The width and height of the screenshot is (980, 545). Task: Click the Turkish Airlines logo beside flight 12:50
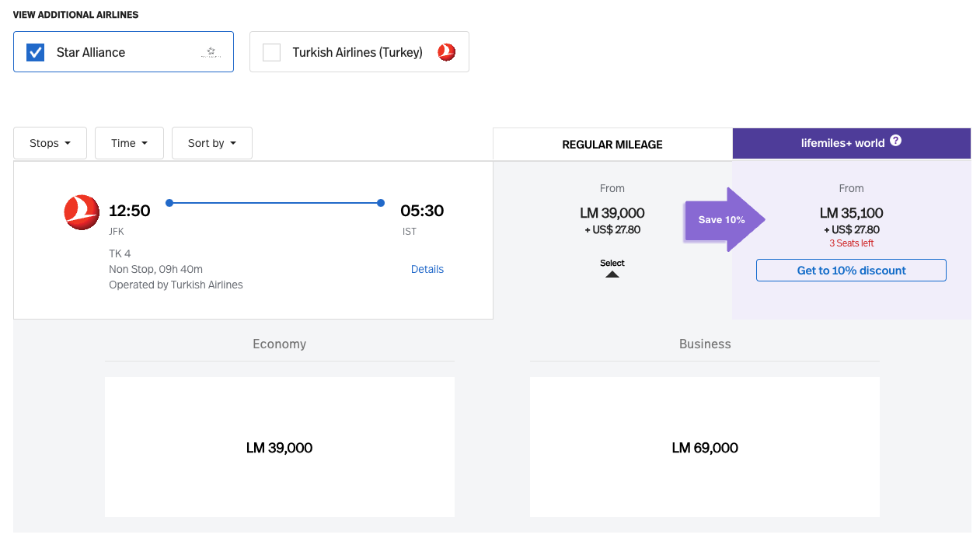click(82, 212)
